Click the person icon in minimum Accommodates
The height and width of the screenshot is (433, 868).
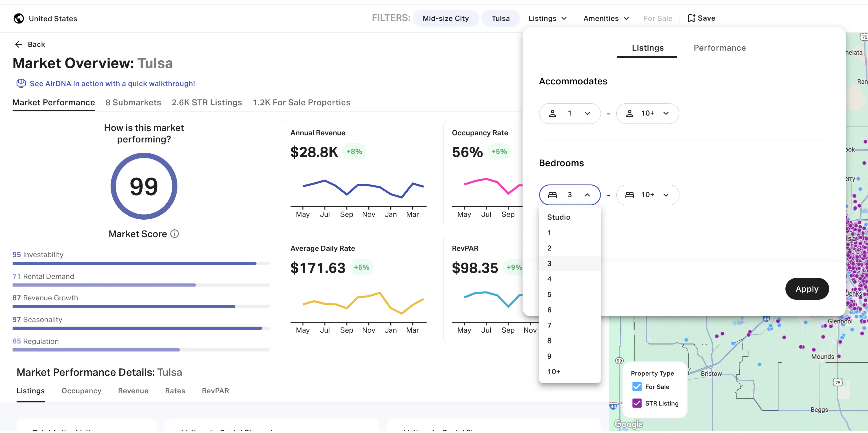click(x=552, y=113)
